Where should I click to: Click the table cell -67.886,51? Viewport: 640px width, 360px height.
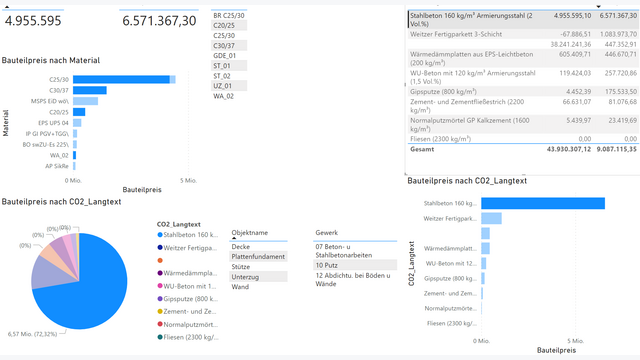tap(575, 34)
